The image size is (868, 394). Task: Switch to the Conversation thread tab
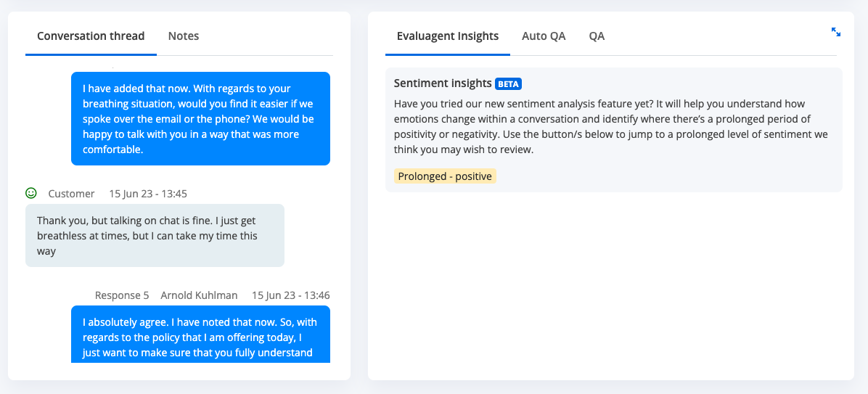point(91,36)
